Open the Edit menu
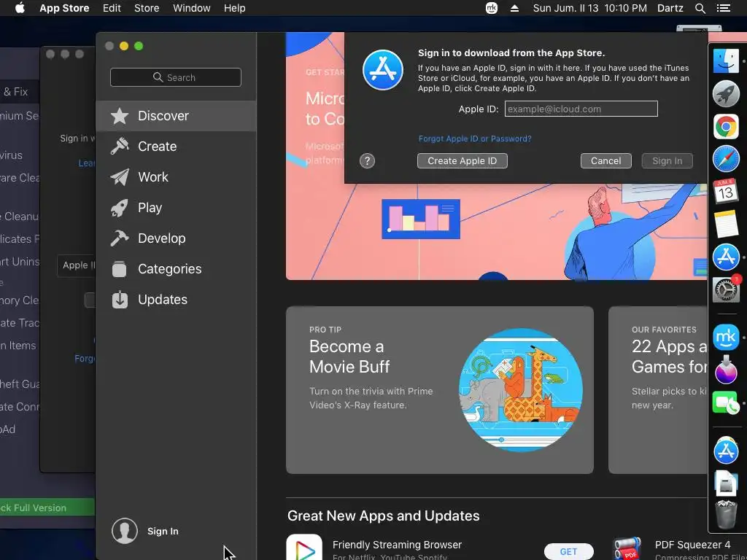The image size is (747, 560). coord(112,8)
